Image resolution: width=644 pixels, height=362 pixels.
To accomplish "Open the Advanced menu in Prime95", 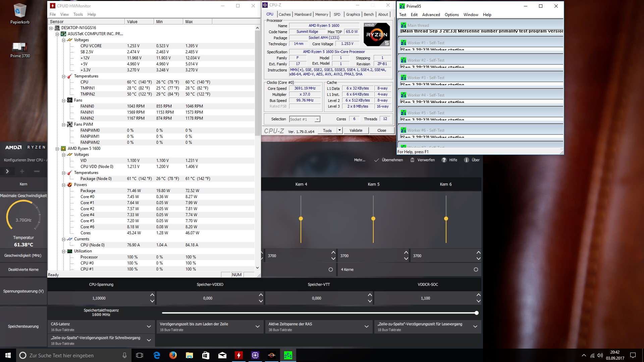I will tap(431, 15).
